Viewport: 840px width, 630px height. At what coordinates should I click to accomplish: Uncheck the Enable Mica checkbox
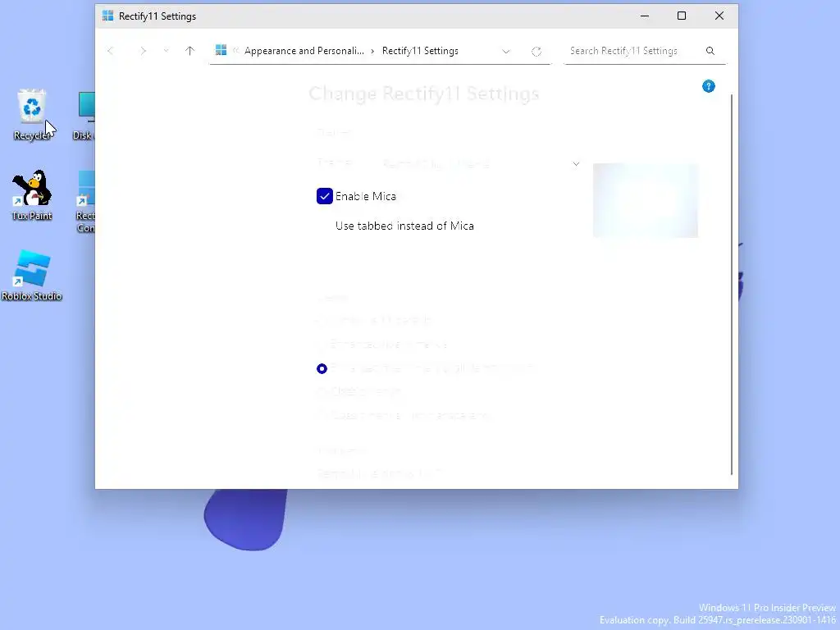coord(325,196)
